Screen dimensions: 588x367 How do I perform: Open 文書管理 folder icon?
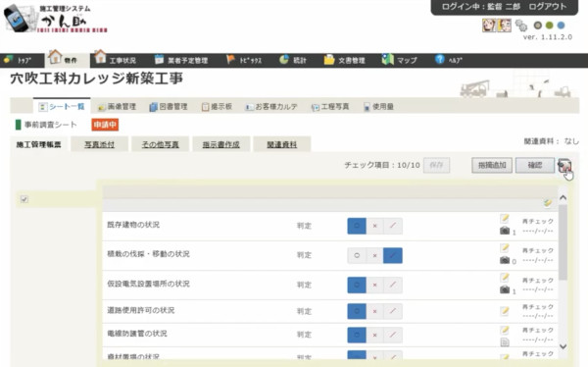(x=329, y=59)
